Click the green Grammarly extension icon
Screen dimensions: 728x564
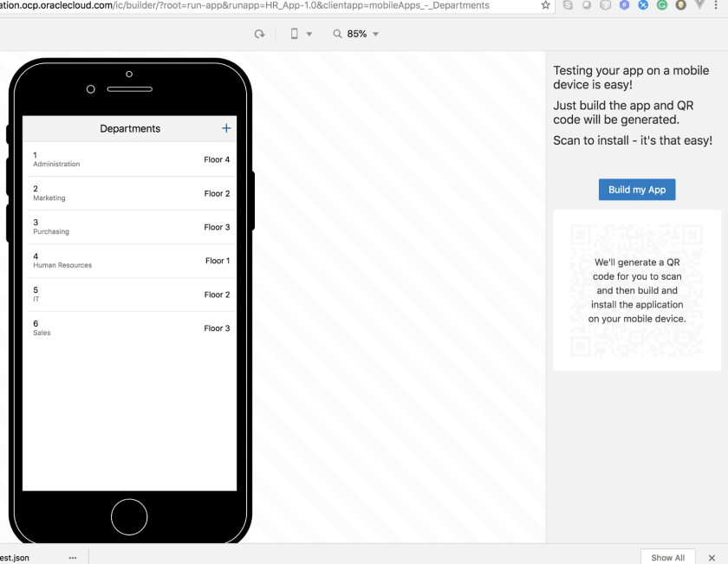(x=662, y=5)
